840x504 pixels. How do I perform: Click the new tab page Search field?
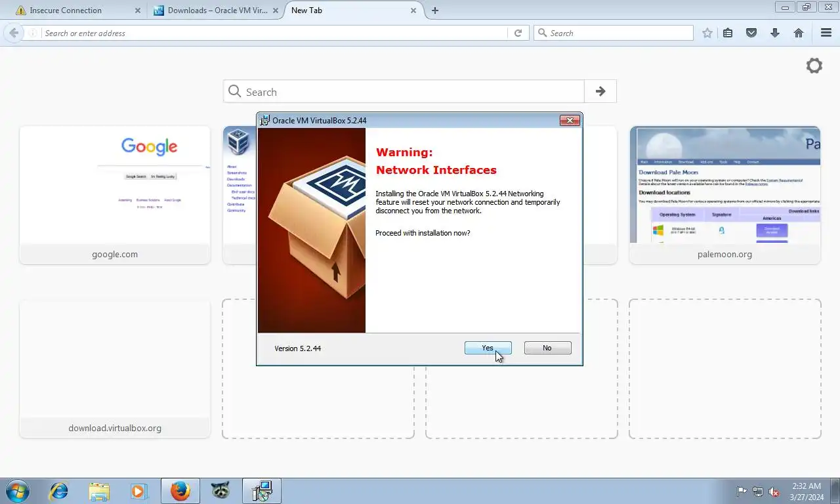tap(404, 92)
